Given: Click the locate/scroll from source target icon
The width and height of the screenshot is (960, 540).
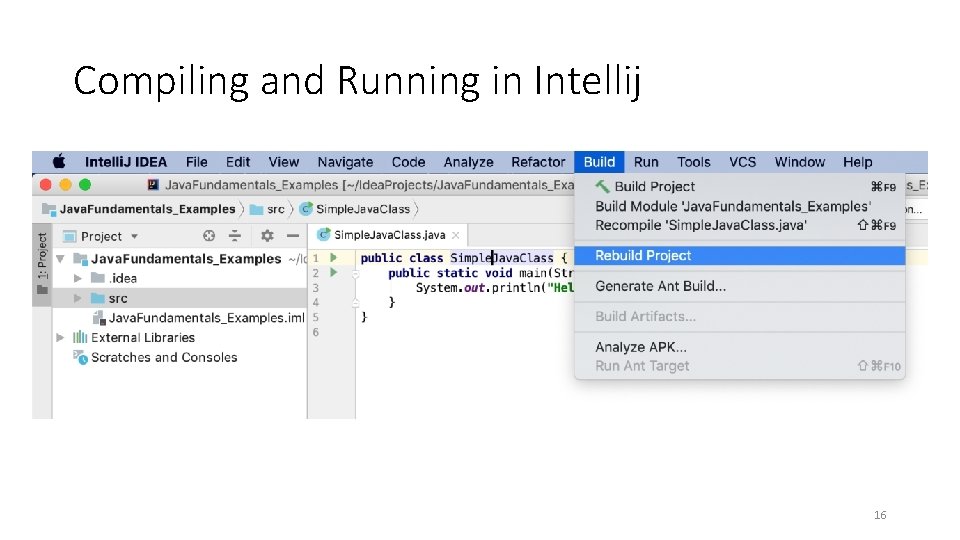Looking at the screenshot, I should [209, 236].
